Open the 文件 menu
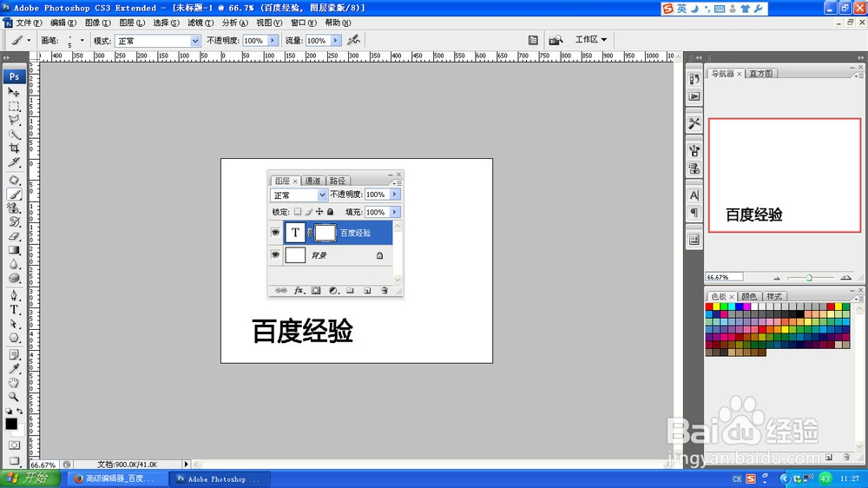 (x=29, y=23)
